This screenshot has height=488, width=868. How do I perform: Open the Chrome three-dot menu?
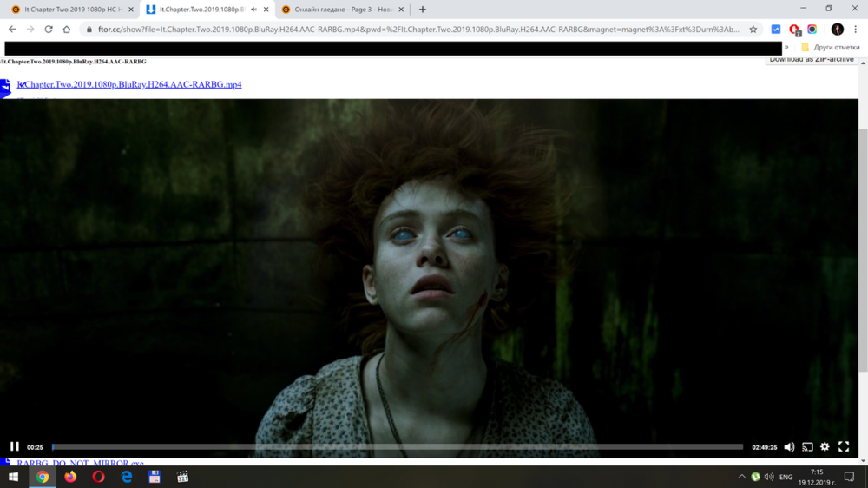tap(855, 29)
